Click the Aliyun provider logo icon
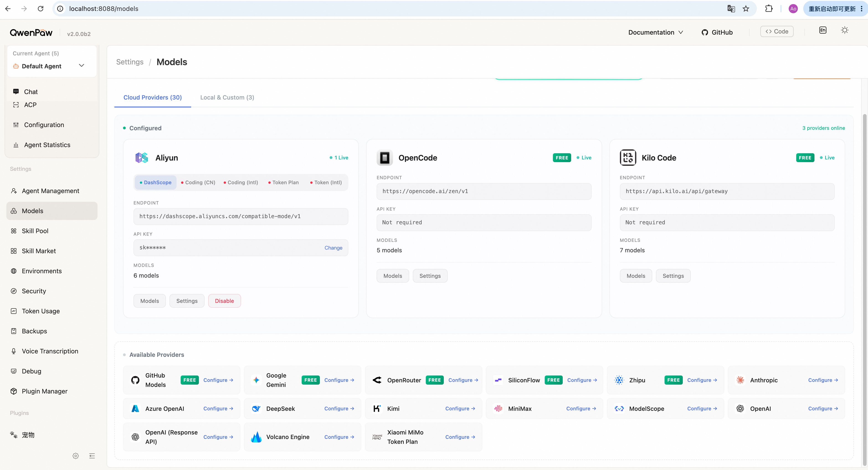Screen dimensions: 868x470 click(141, 158)
